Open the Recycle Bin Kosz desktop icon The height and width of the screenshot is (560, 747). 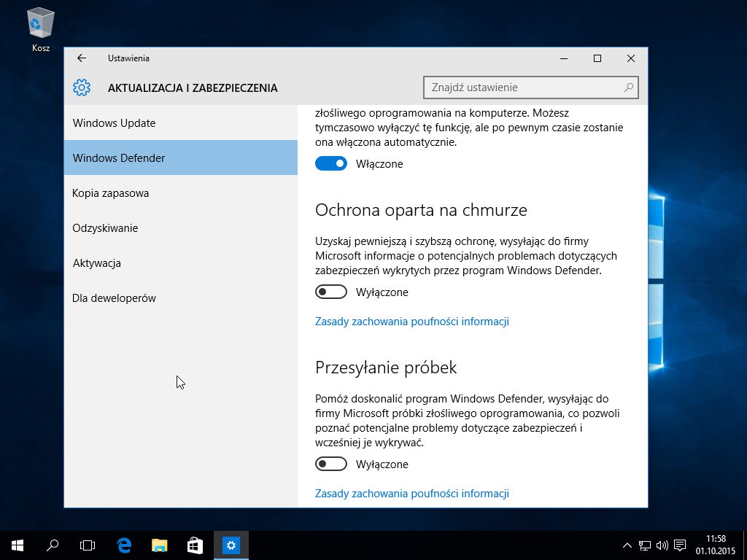pos(41,29)
